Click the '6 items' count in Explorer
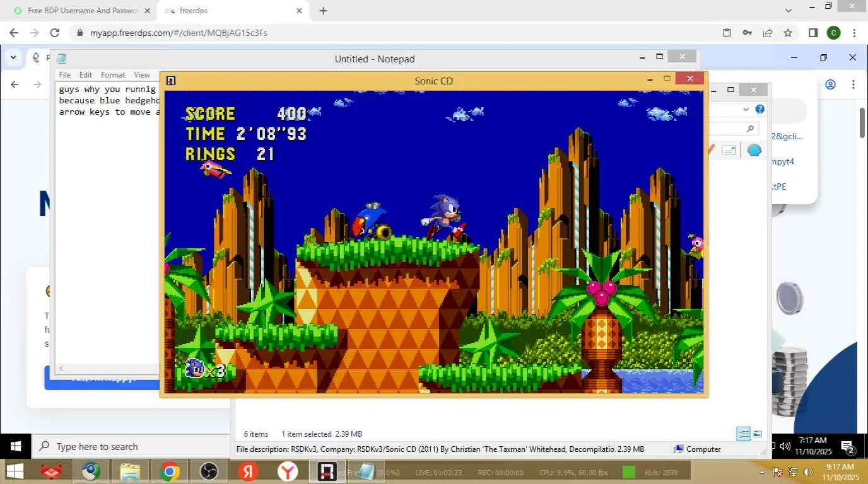 pos(256,434)
